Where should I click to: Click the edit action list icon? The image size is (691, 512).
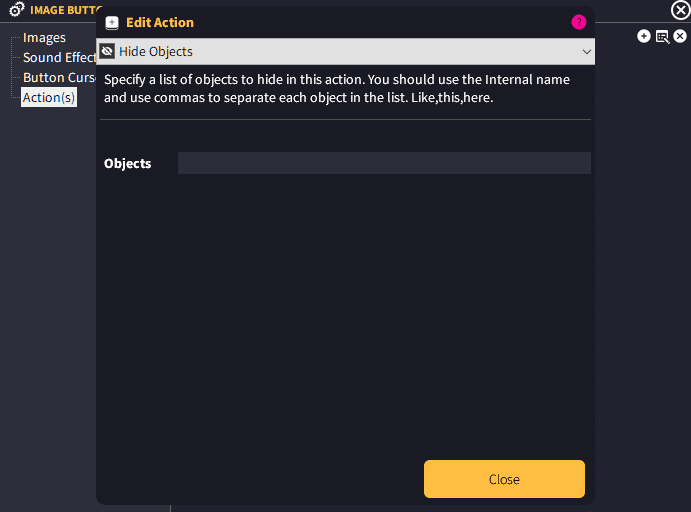click(x=662, y=37)
